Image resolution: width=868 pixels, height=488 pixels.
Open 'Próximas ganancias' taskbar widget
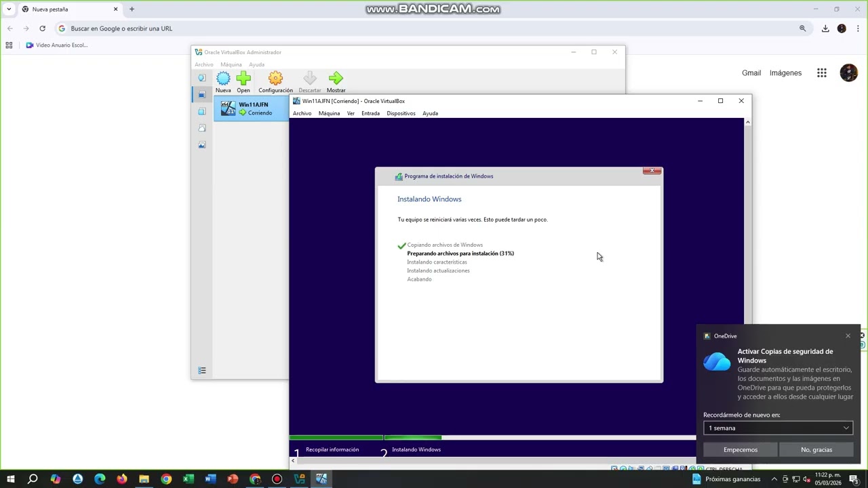point(726,479)
